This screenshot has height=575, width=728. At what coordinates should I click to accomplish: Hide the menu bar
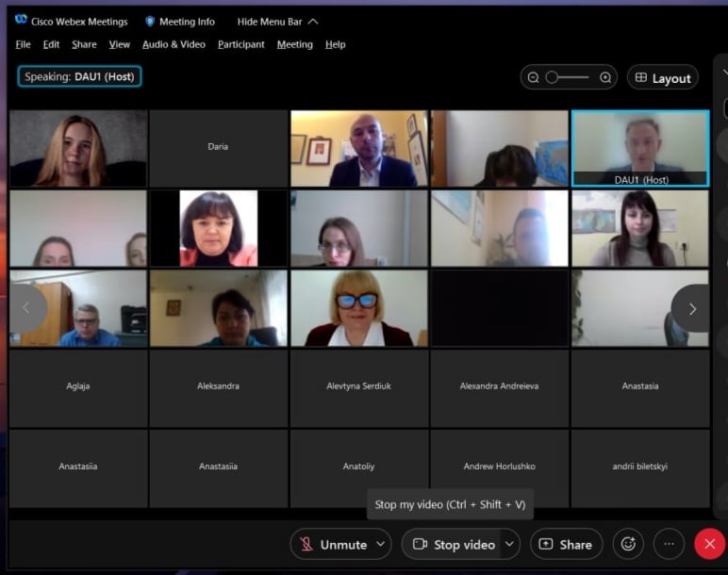point(277,22)
